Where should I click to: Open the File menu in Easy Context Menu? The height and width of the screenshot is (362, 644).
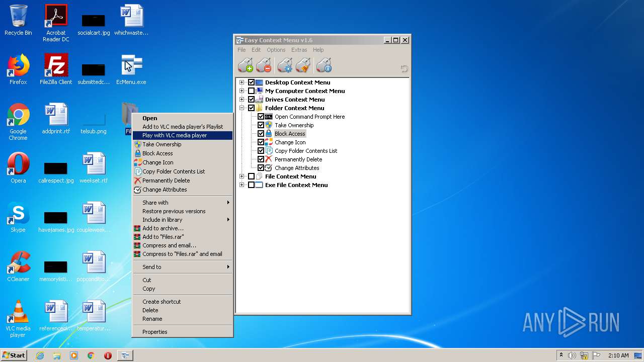click(242, 50)
